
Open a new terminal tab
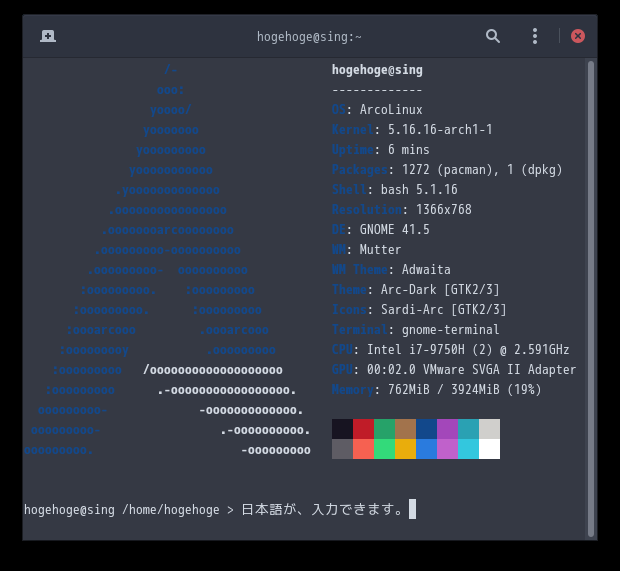click(x=48, y=36)
